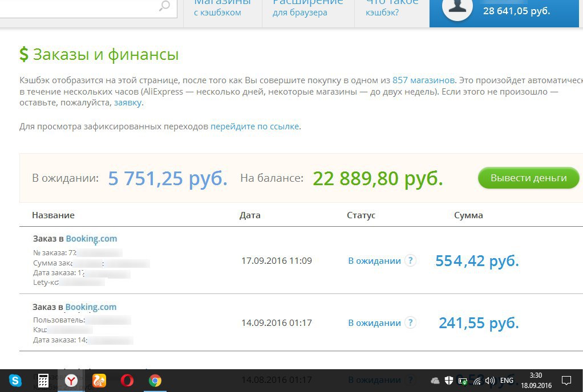Click В ожидании status for 14.09.2016 order

click(x=374, y=323)
